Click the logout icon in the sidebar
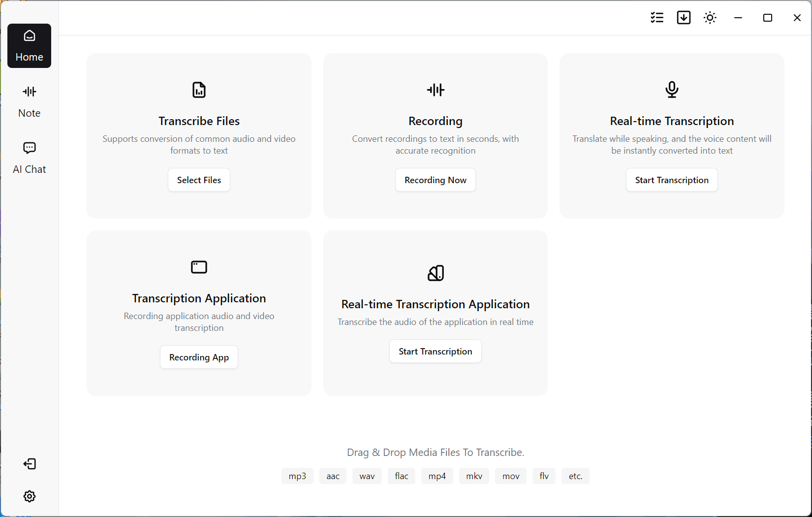The width and height of the screenshot is (812, 517). (x=29, y=464)
